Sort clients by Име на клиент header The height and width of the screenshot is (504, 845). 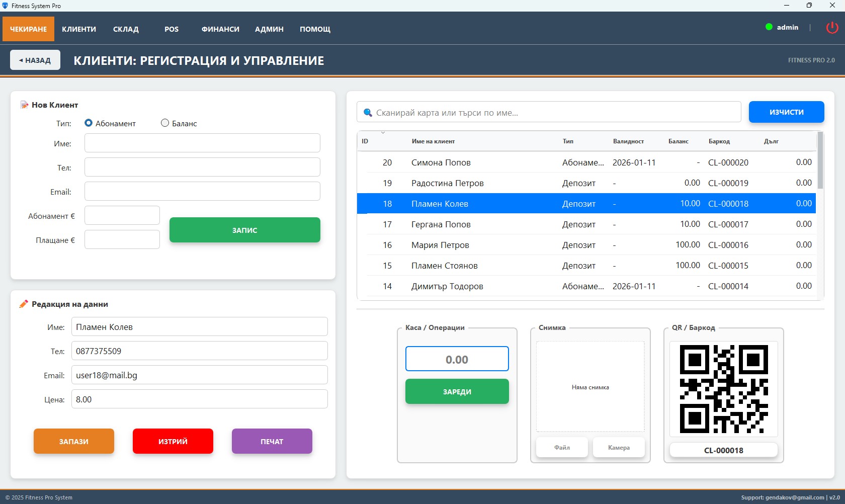point(433,141)
